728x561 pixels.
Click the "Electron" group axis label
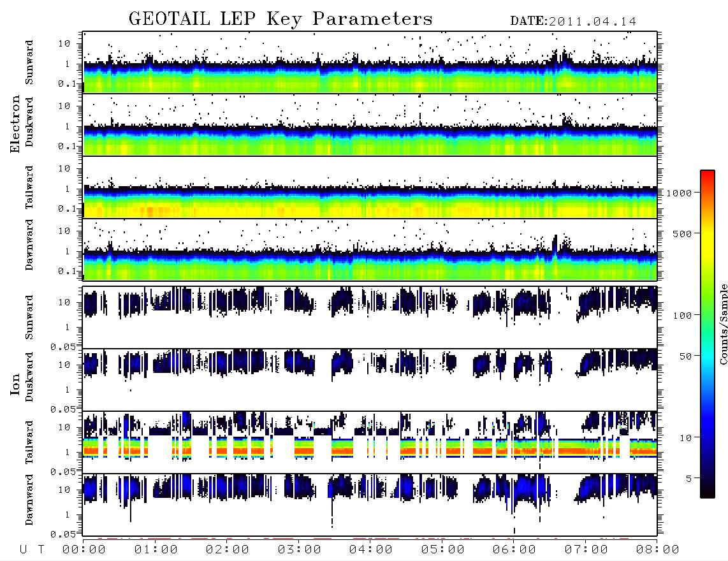coord(15,124)
